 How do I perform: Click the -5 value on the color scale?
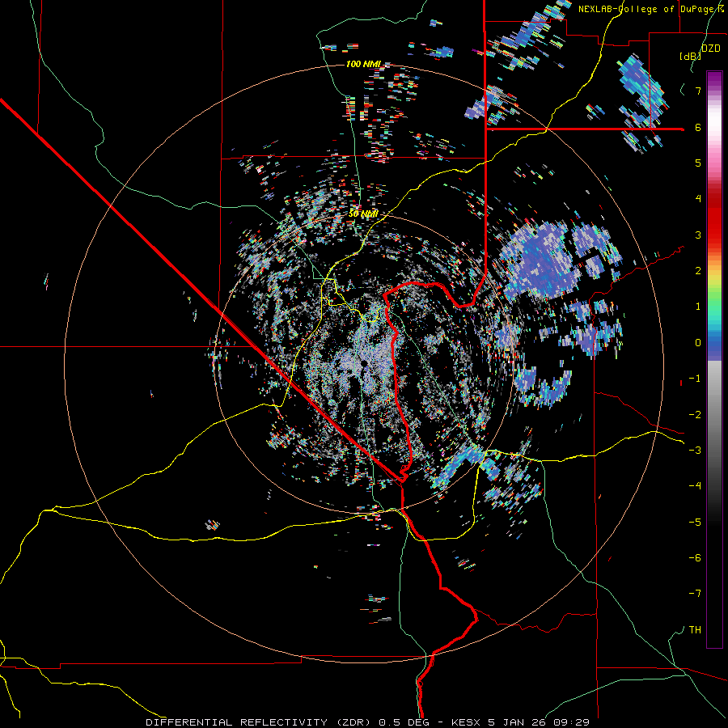point(695,523)
